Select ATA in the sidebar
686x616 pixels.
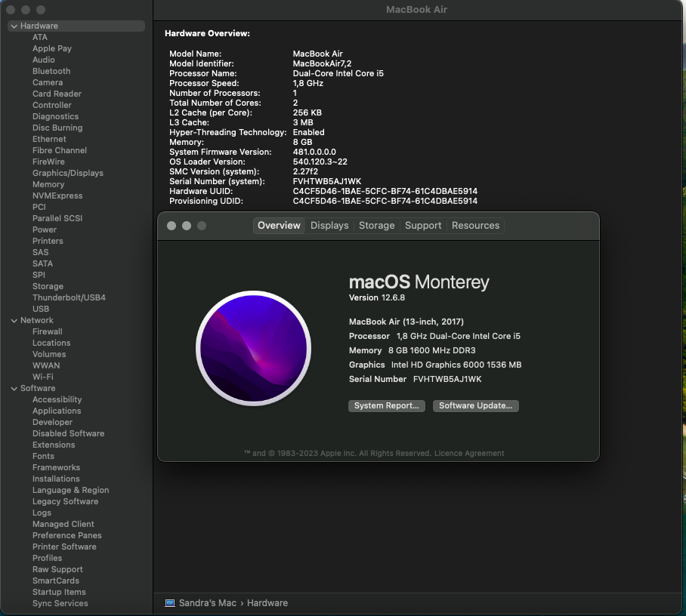click(40, 37)
